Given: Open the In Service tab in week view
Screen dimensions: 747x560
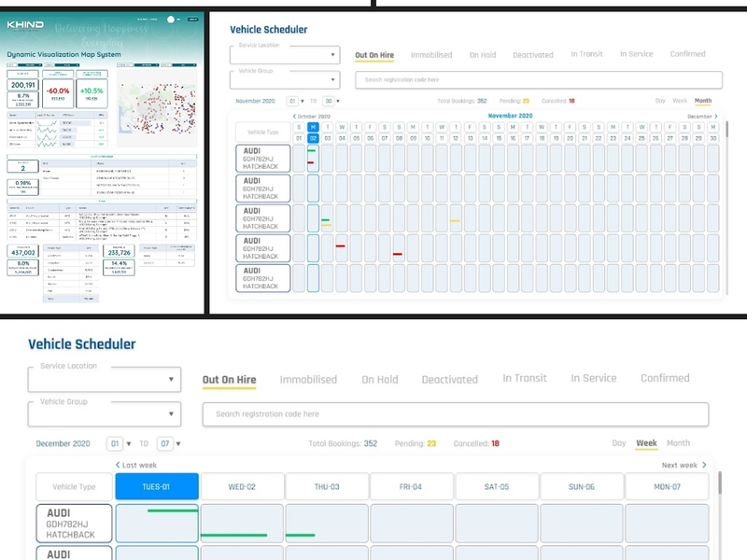Looking at the screenshot, I should (x=594, y=378).
